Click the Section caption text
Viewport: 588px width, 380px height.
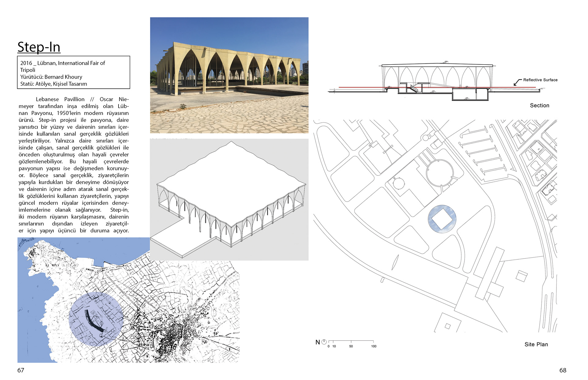pyautogui.click(x=539, y=105)
